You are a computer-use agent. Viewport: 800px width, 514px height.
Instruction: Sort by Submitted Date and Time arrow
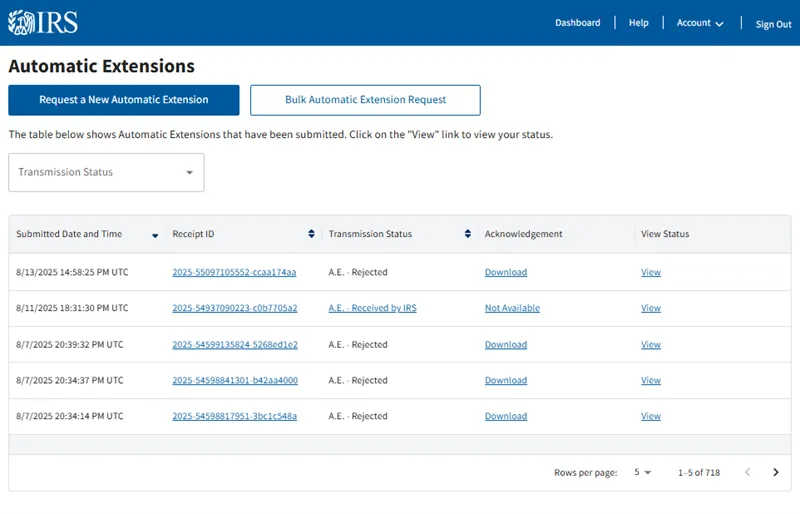(155, 235)
